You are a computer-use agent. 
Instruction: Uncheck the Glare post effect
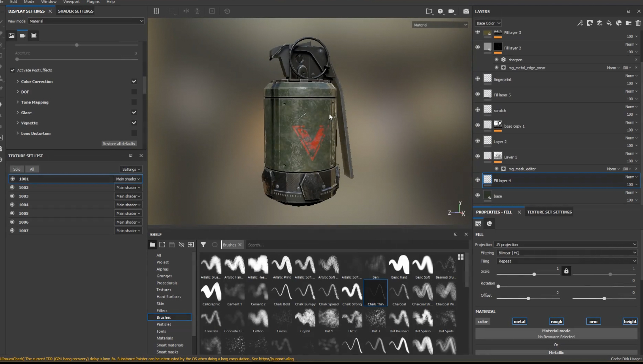point(134,112)
